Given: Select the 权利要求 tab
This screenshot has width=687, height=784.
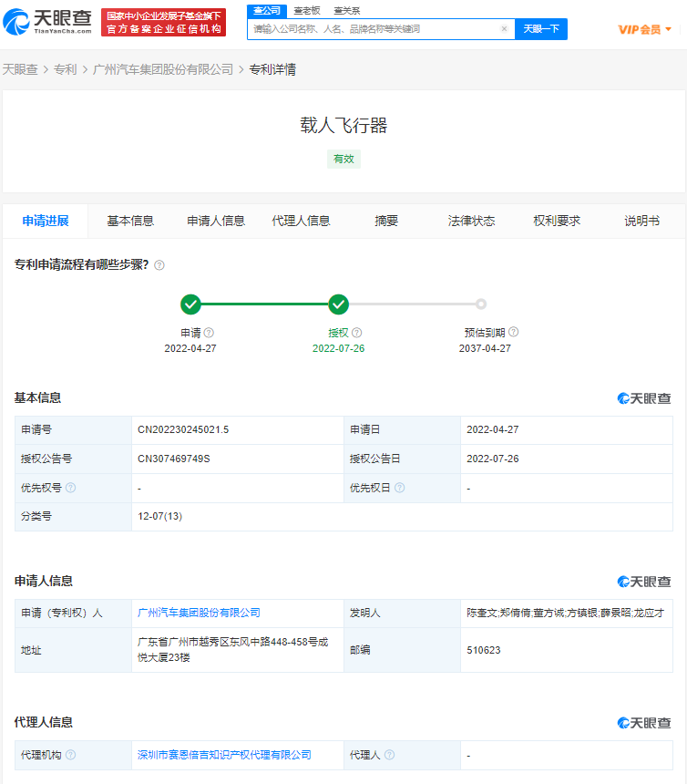Looking at the screenshot, I should click(x=557, y=221).
